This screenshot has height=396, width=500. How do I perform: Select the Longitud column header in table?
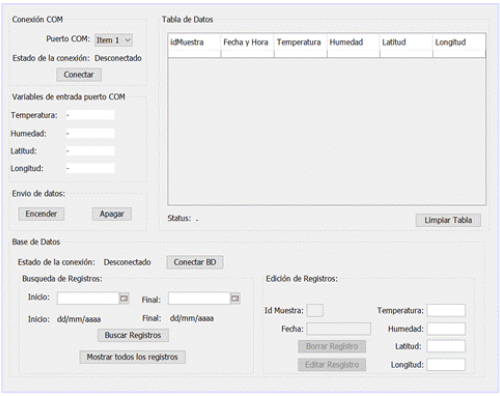(x=459, y=42)
